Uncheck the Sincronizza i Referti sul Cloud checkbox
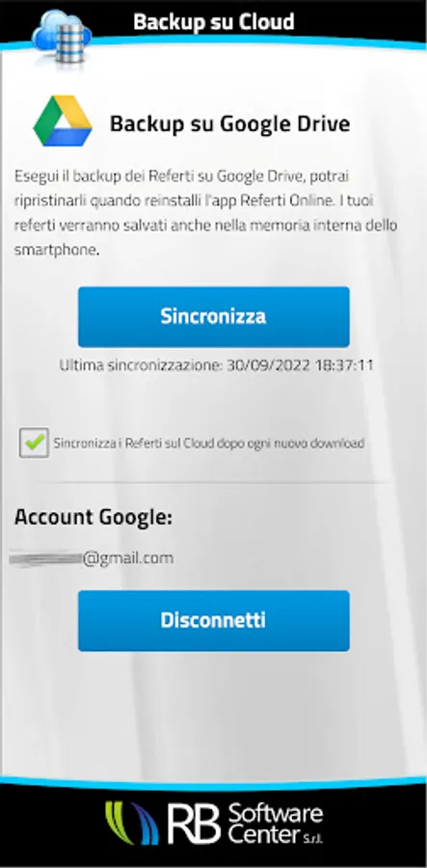The image size is (427, 868). [35, 443]
